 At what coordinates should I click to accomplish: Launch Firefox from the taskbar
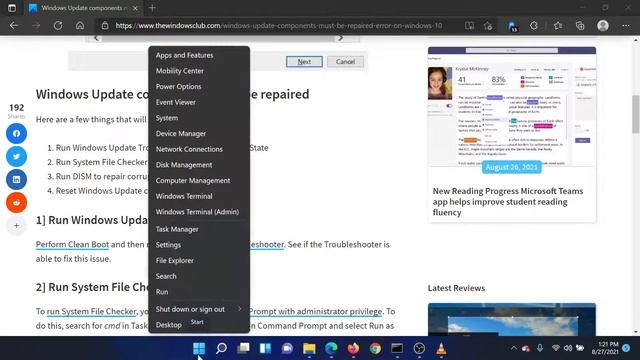click(x=353, y=348)
